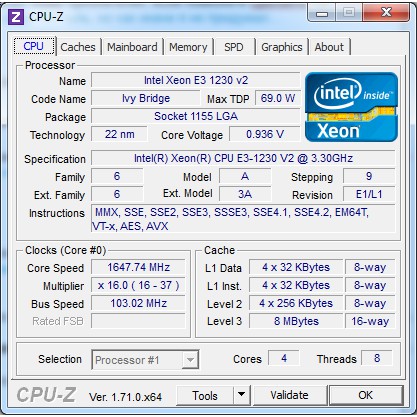Click the Threads value 8
Image resolution: width=417 pixels, height=417 pixels.
377,358
